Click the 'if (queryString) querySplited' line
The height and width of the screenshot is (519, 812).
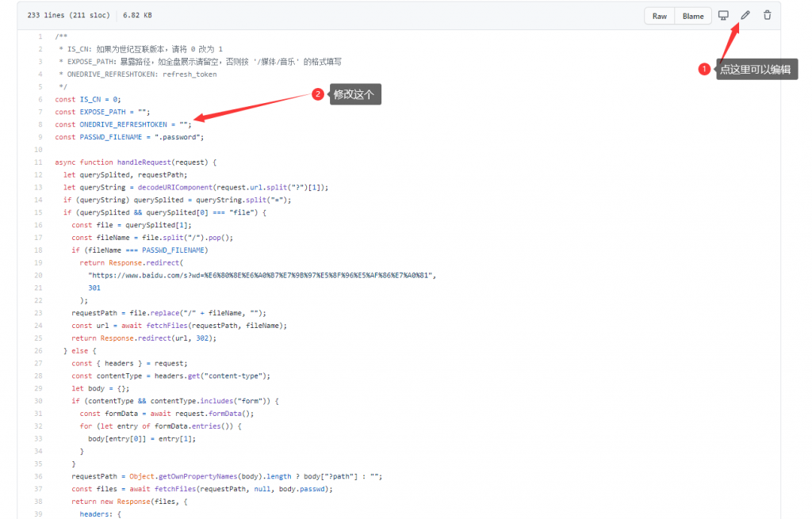[177, 200]
